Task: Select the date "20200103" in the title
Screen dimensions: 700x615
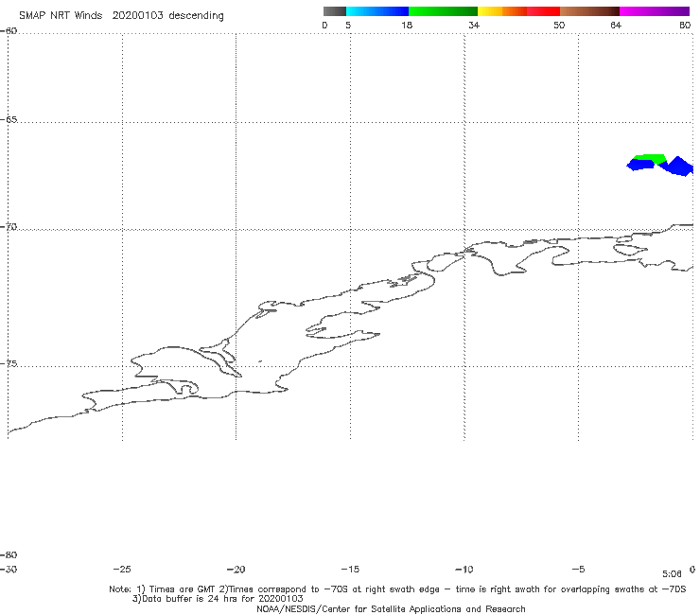Action: click(137, 16)
